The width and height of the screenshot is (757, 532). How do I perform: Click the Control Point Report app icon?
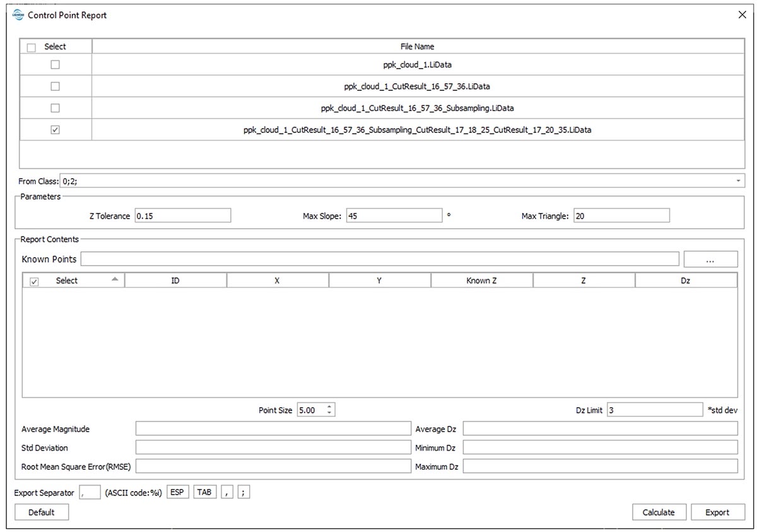[x=18, y=15]
